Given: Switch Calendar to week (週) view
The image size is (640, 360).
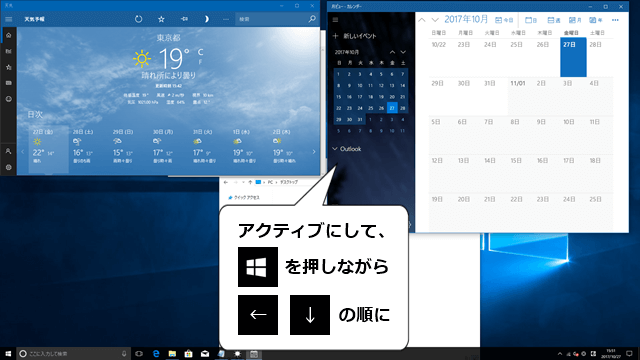Looking at the screenshot, I should coord(554,20).
